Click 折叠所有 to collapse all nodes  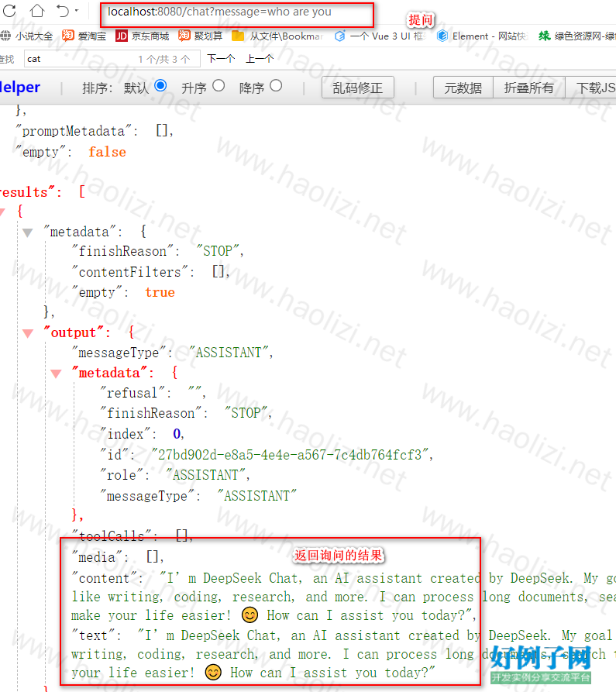tap(528, 88)
